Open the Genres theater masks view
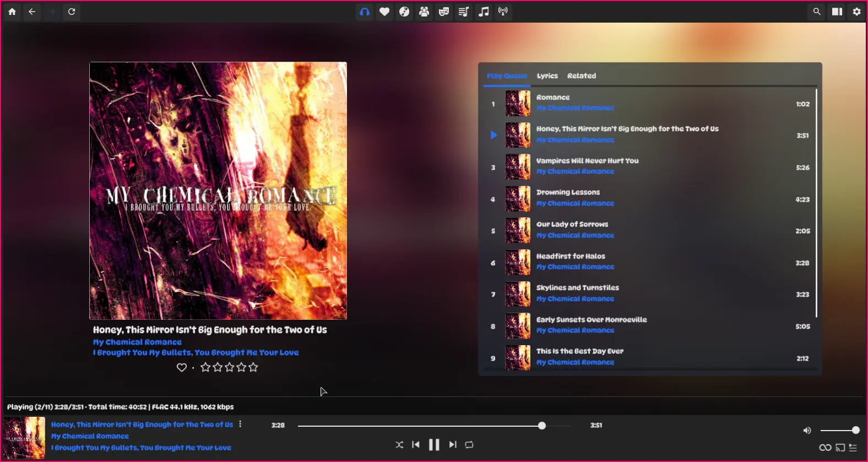The image size is (868, 462). click(x=444, y=12)
